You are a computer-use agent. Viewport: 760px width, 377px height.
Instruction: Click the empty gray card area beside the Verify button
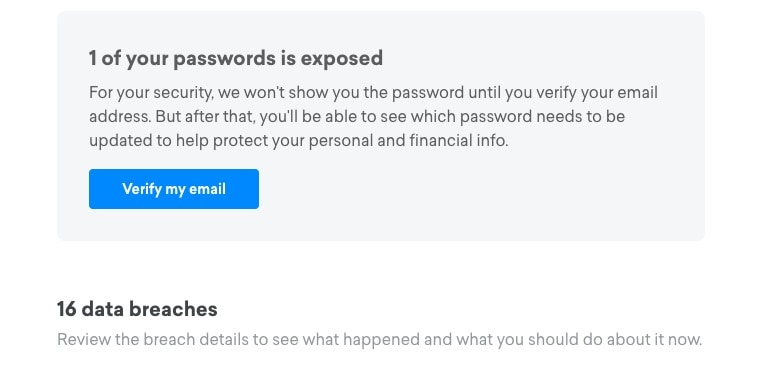480,189
